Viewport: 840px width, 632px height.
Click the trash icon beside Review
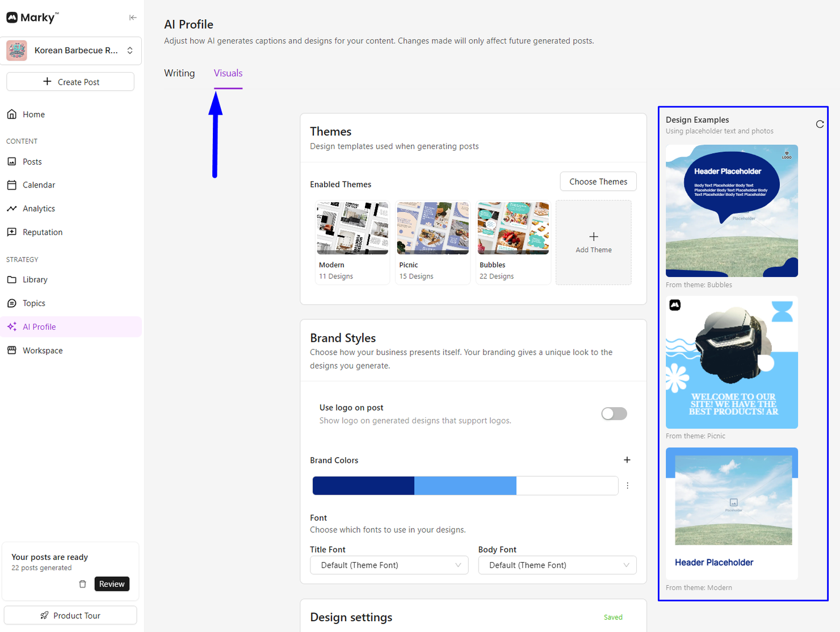[x=83, y=584]
